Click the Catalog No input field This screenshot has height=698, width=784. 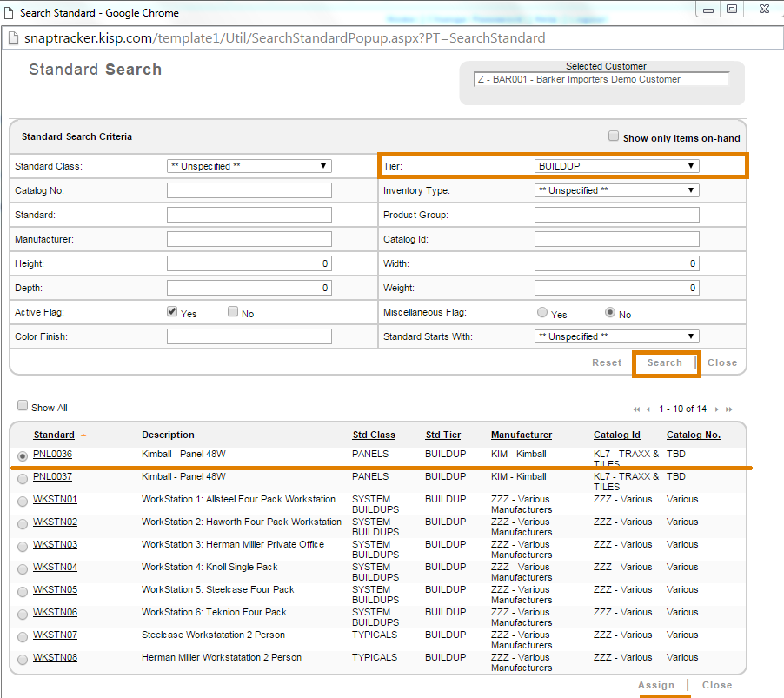(x=249, y=190)
